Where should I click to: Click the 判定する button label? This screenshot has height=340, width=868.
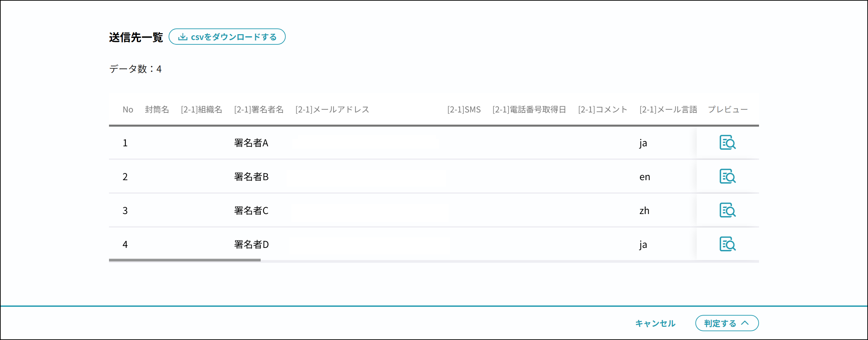point(720,323)
